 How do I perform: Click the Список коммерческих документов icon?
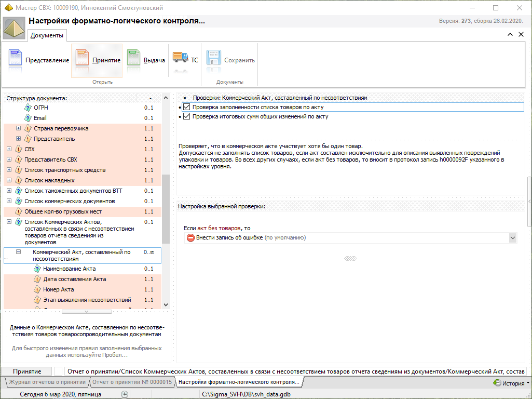(x=19, y=202)
